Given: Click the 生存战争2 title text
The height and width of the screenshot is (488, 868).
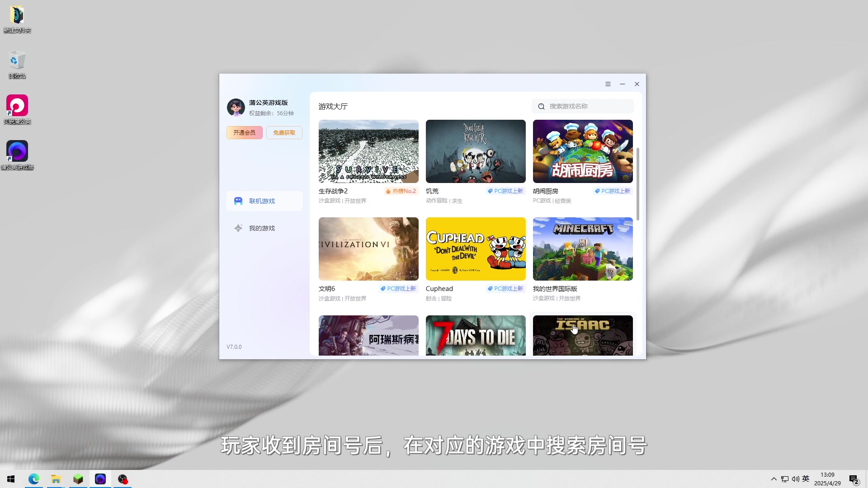Looking at the screenshot, I should click(333, 191).
